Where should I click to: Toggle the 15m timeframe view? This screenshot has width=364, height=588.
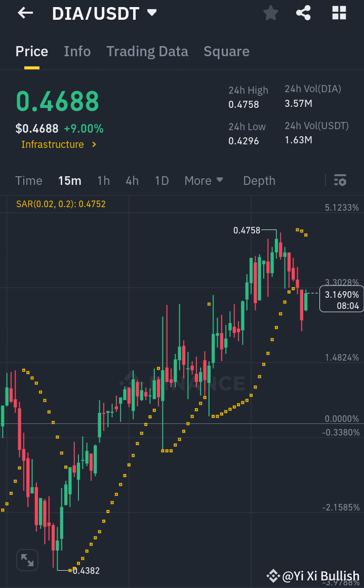tap(70, 180)
